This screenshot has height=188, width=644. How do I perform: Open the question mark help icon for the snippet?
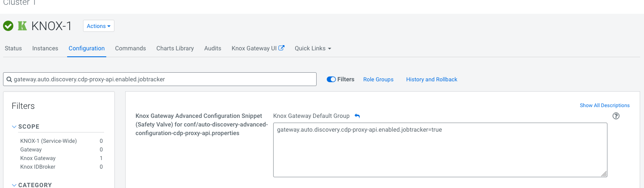[616, 116]
